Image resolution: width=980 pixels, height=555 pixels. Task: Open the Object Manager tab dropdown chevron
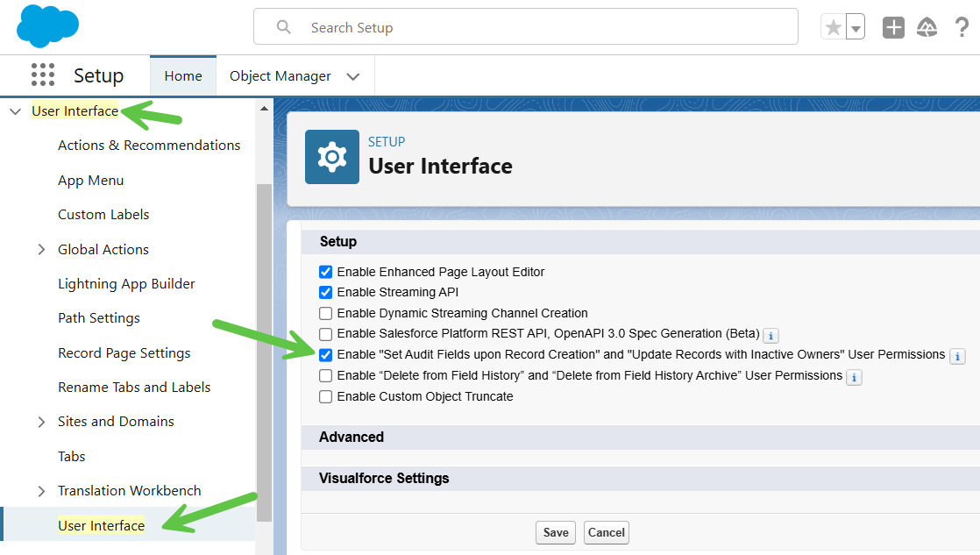[x=353, y=76]
